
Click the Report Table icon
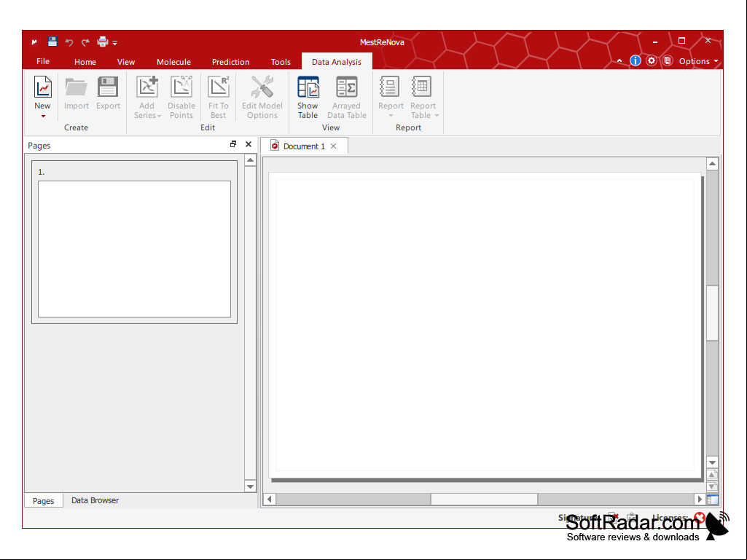pos(422,87)
